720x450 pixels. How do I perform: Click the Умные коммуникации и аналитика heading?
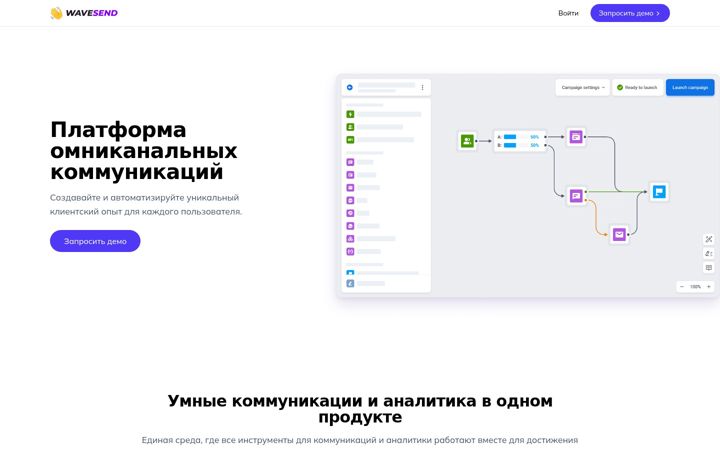[360, 409]
